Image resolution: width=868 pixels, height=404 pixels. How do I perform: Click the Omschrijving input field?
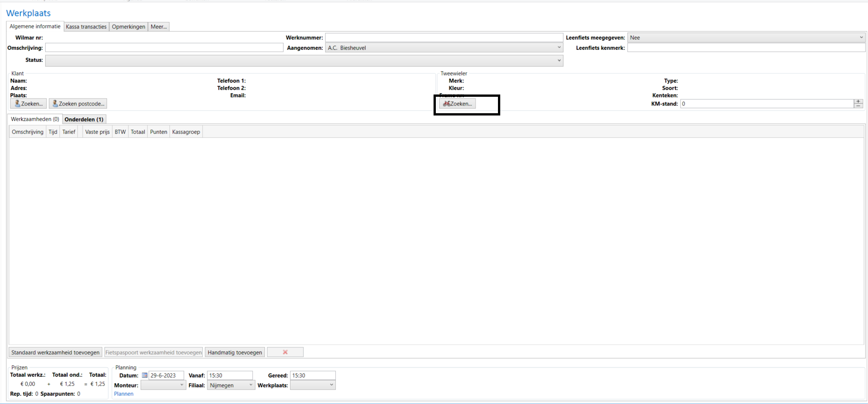click(164, 47)
